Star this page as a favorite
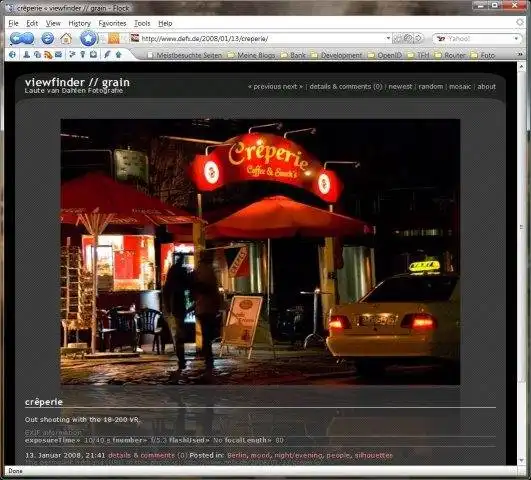Screen dimensions: 531x480 click(88, 38)
